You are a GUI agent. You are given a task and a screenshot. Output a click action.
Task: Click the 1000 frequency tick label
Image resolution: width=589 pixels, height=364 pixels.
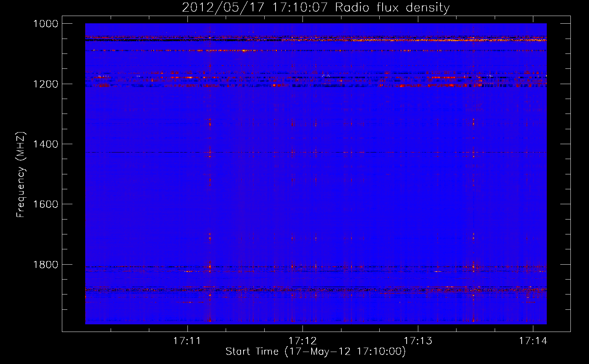46,24
